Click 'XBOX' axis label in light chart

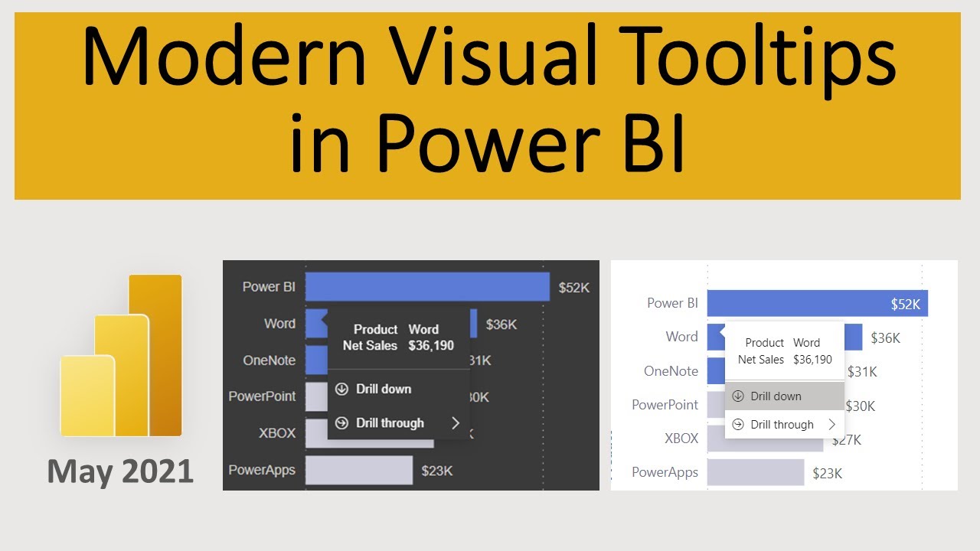coord(681,439)
